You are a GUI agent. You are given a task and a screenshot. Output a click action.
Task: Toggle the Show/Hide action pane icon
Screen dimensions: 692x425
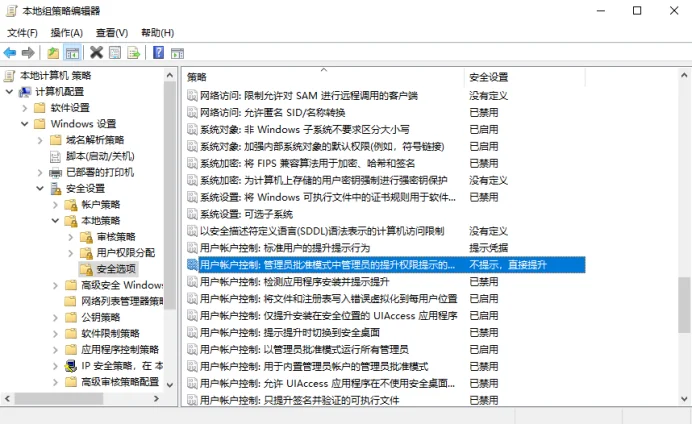coord(177,53)
